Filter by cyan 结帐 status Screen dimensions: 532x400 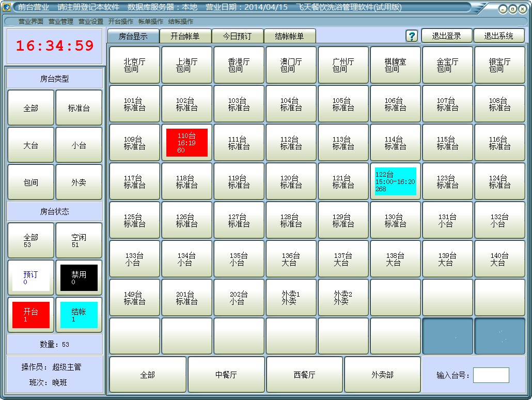[79, 315]
